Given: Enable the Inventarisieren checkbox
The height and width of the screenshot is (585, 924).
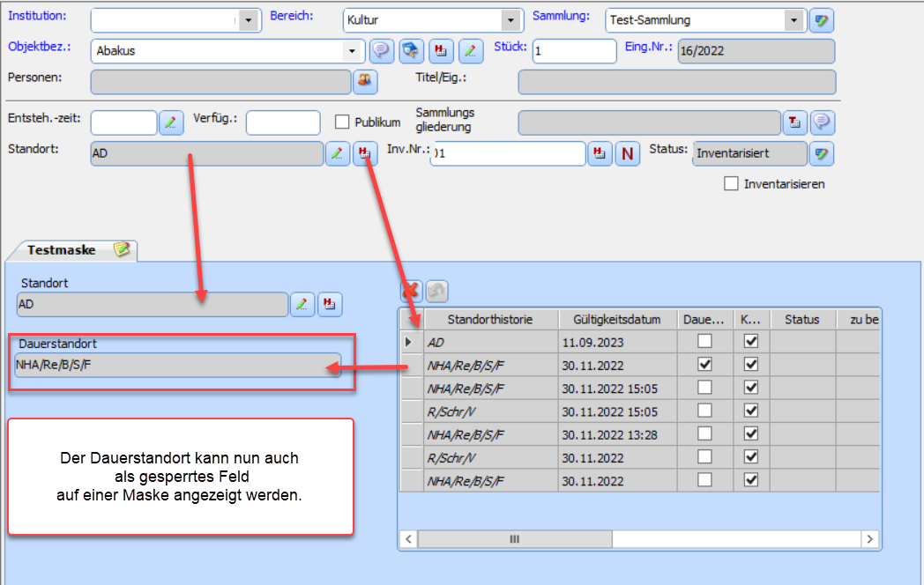Looking at the screenshot, I should point(731,184).
